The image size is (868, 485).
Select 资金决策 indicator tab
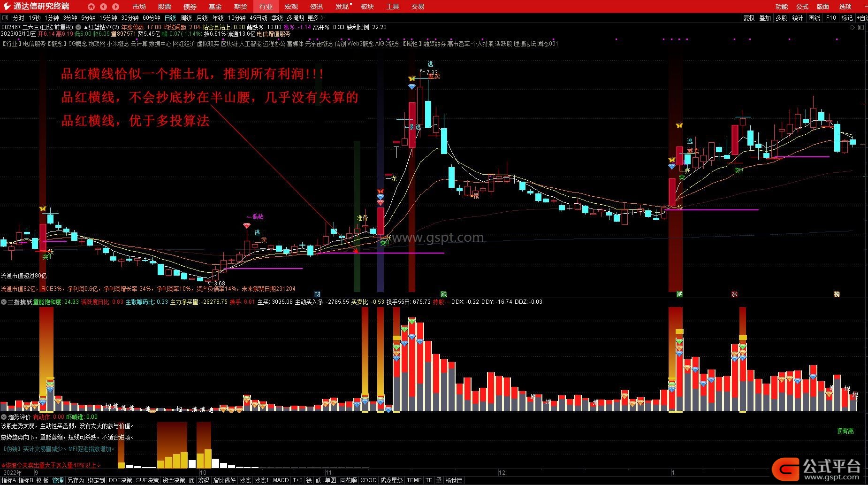tap(174, 480)
